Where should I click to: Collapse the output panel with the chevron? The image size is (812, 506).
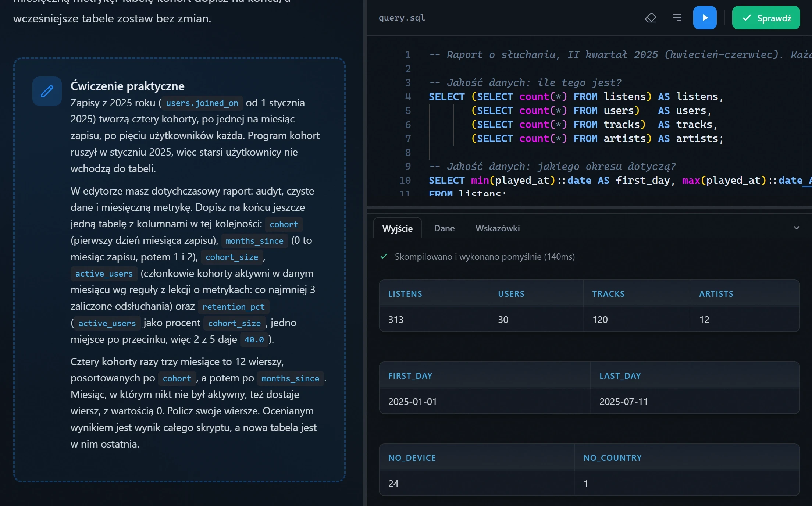click(796, 228)
